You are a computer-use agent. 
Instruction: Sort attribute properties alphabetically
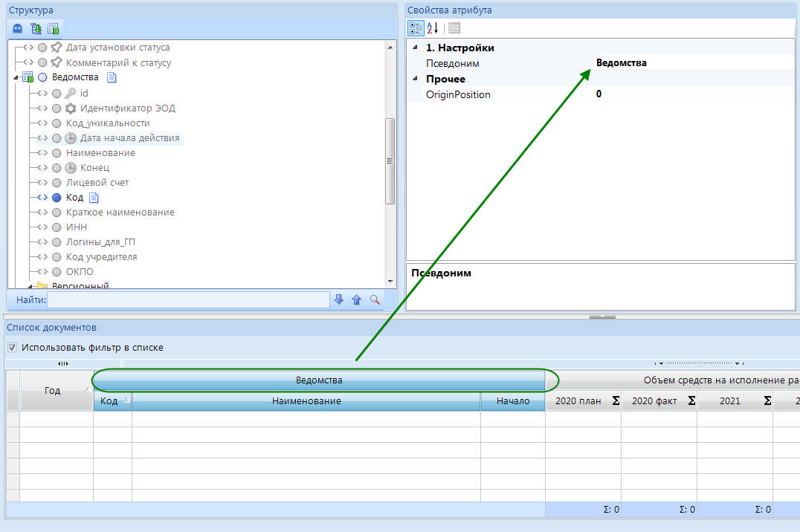[433, 28]
